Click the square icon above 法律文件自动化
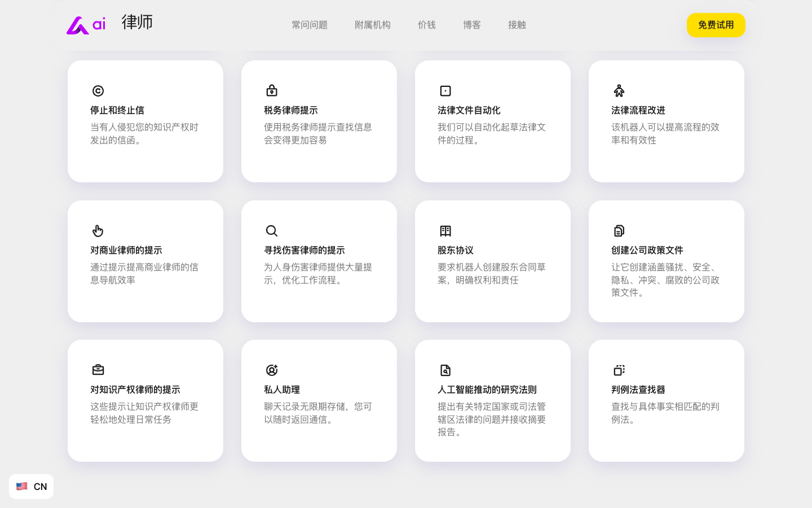Image resolution: width=812 pixels, height=508 pixels. tap(445, 91)
